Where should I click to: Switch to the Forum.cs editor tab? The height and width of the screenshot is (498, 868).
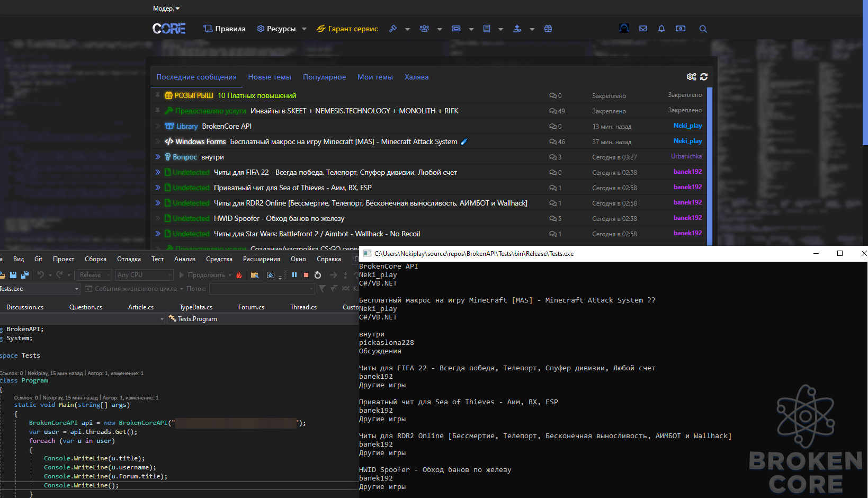pos(251,307)
